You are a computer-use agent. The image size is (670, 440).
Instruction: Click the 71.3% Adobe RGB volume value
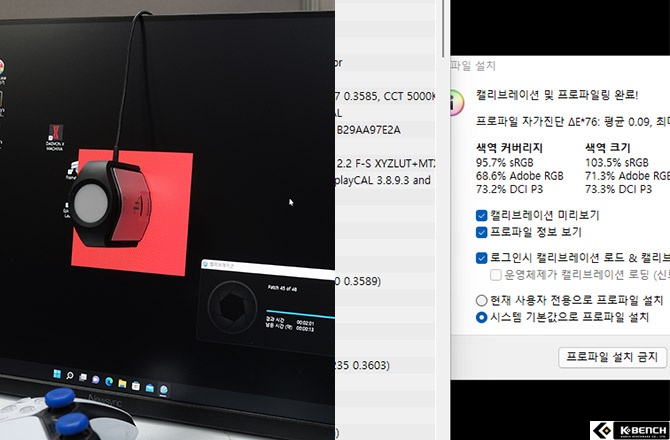click(627, 176)
